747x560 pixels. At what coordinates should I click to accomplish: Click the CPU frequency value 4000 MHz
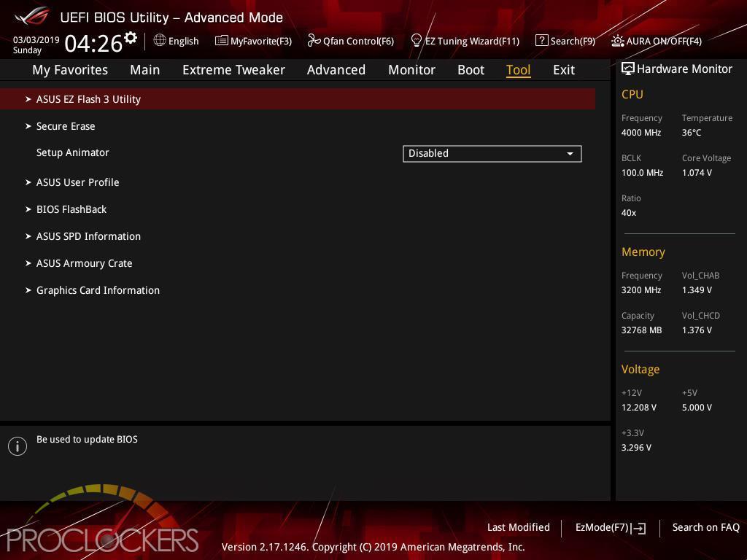(641, 133)
